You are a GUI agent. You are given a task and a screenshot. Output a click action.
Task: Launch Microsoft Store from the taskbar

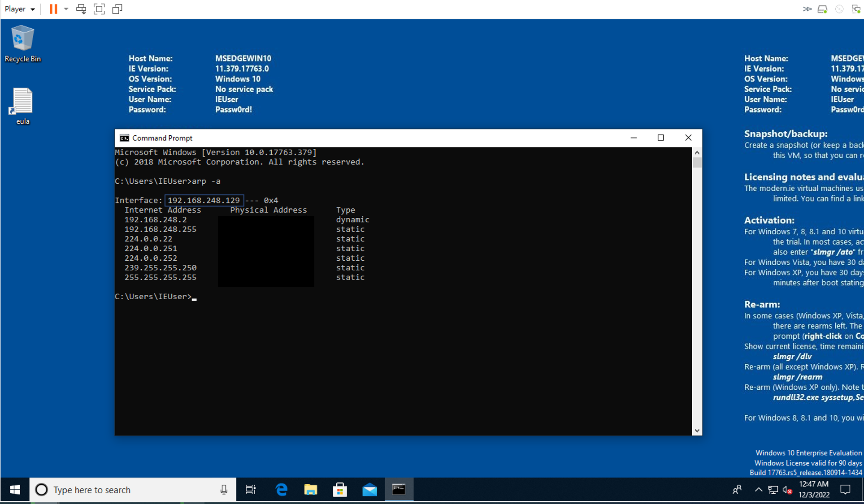tap(340, 490)
